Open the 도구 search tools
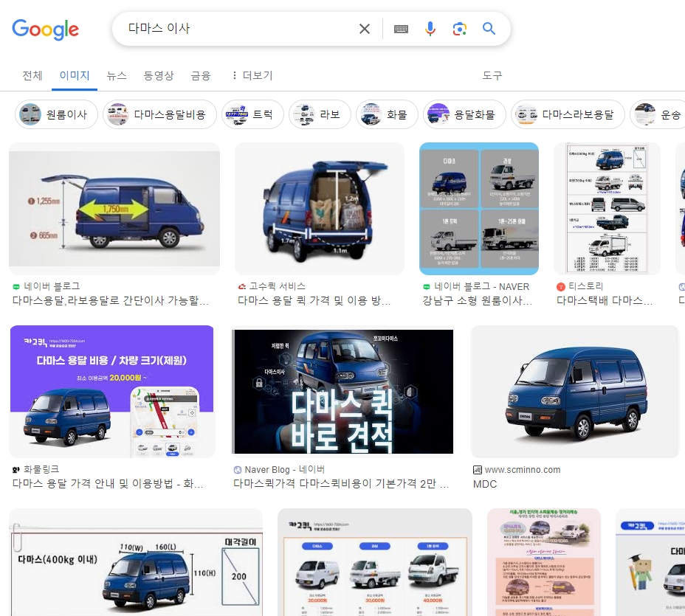 [x=492, y=76]
